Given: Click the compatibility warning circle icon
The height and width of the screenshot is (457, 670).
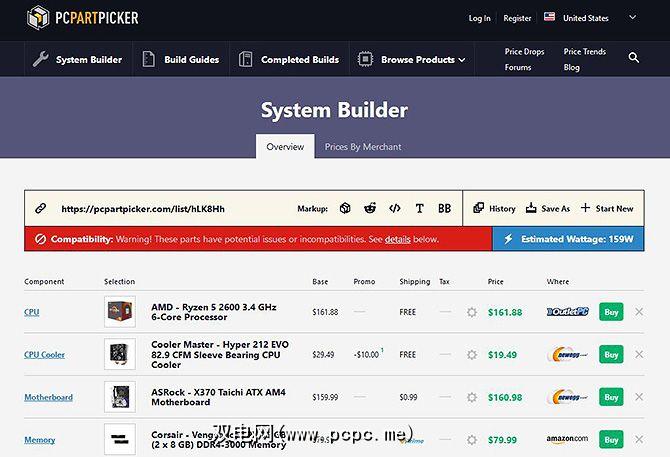Looking at the screenshot, I should click(x=40, y=239).
